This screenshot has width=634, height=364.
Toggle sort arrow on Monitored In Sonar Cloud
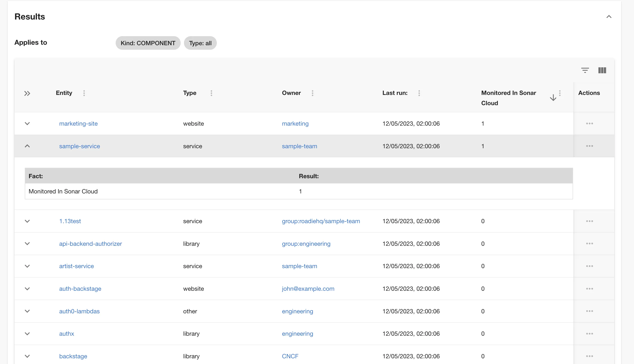point(553,98)
